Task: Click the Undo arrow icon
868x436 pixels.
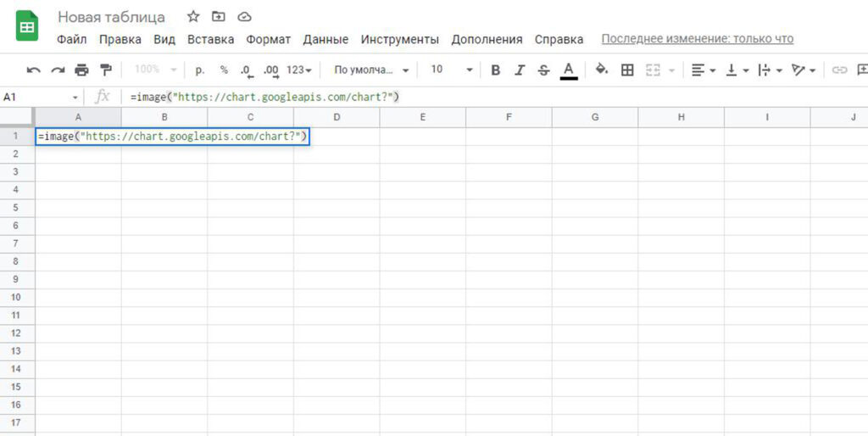Action: pos(34,70)
